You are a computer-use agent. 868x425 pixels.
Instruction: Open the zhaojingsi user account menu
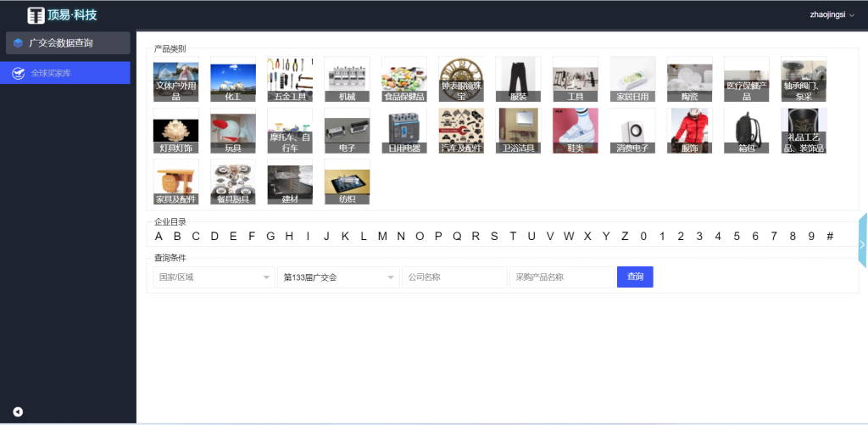coord(832,14)
